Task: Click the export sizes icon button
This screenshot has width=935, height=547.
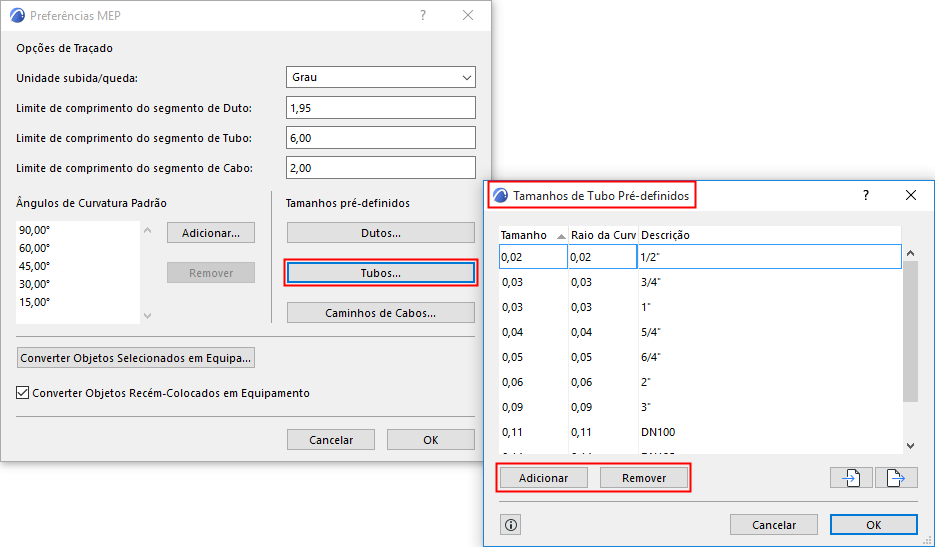Action: point(896,478)
